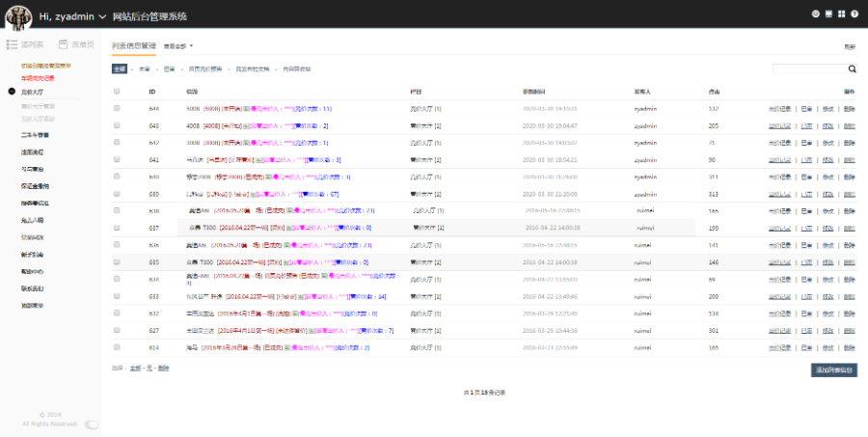
Task: Tick the checkbox for row ID 633
Action: [x=117, y=296]
